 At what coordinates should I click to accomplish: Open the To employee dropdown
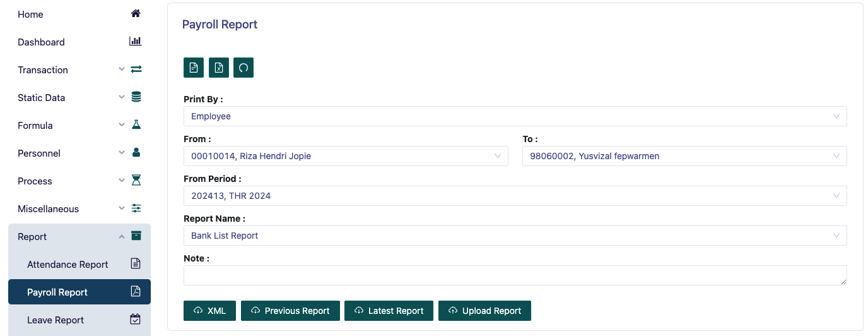(x=684, y=156)
